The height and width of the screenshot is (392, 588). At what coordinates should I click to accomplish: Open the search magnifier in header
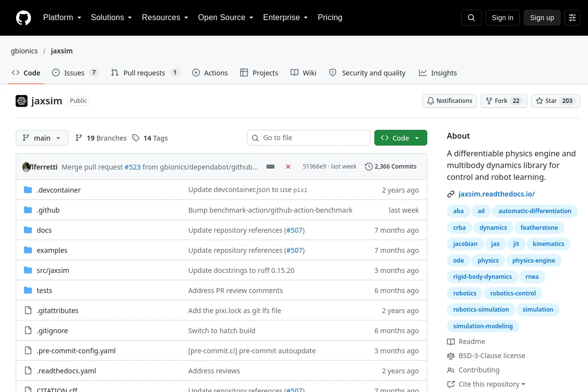point(471,18)
